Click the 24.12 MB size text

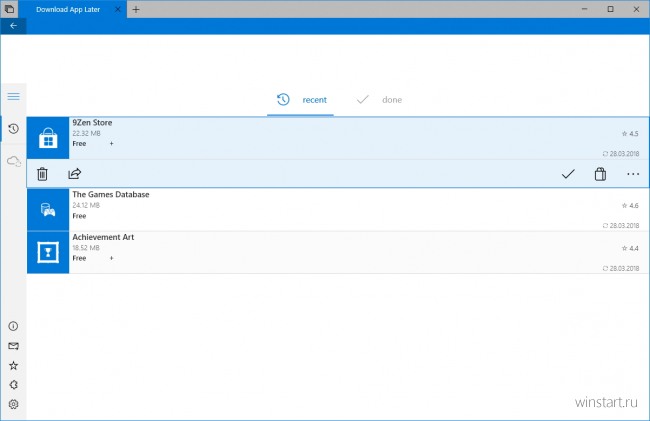pos(86,205)
